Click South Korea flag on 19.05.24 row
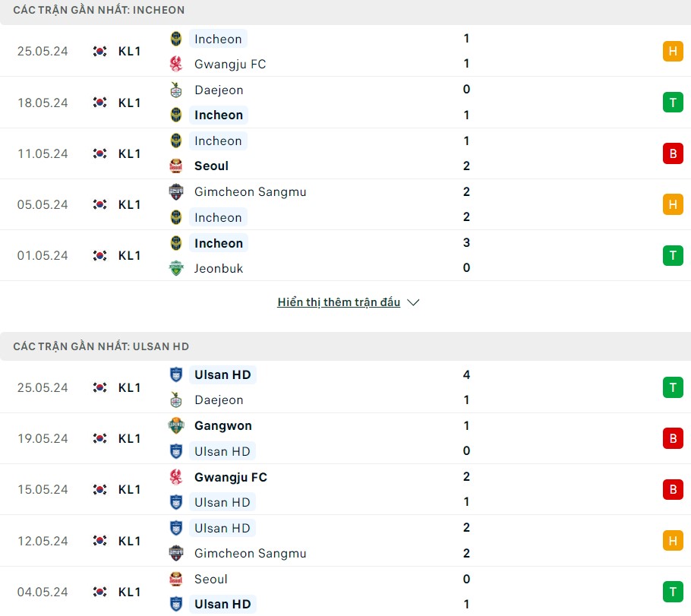The width and height of the screenshot is (691, 616). point(99,438)
